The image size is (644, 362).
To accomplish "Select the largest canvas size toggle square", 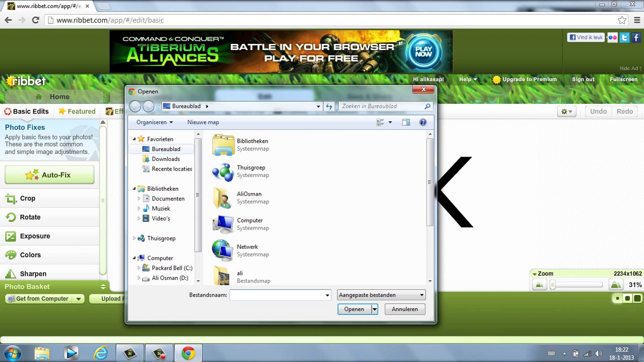I will (637, 298).
